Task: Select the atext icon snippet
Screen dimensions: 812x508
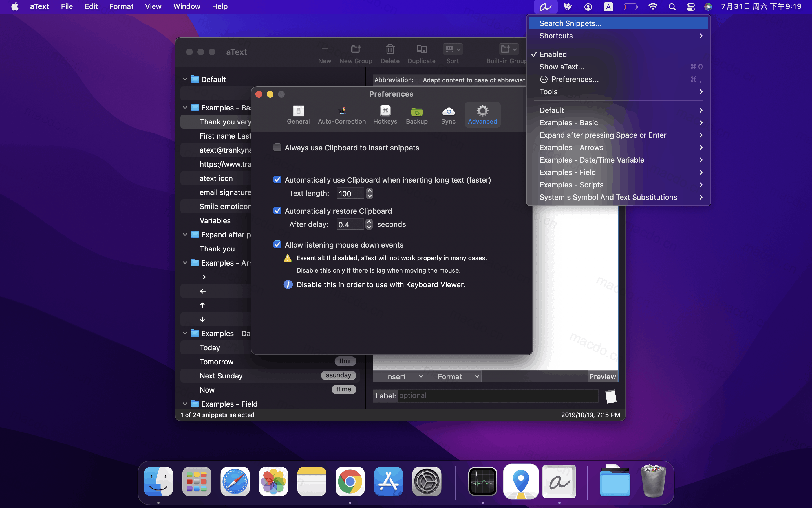Action: click(216, 178)
